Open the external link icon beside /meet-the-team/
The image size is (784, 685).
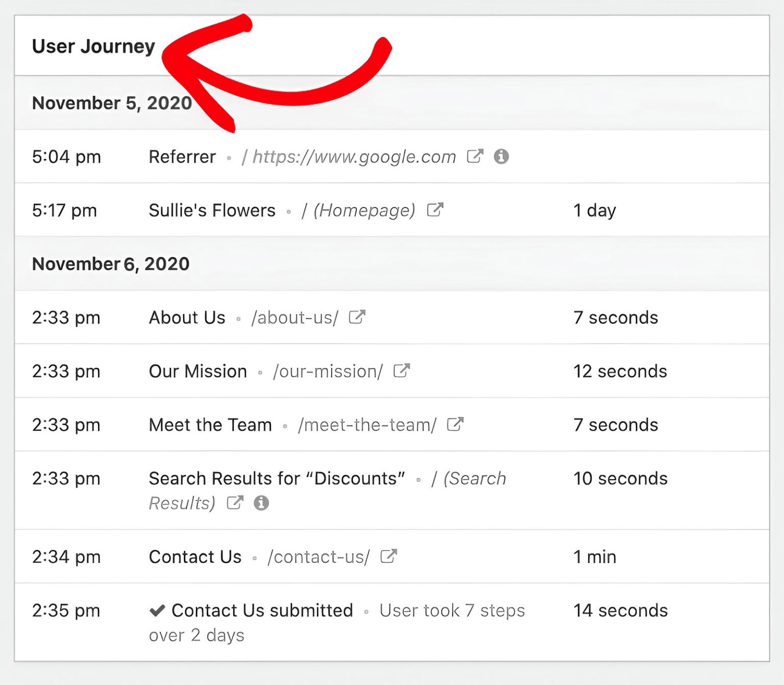point(455,424)
